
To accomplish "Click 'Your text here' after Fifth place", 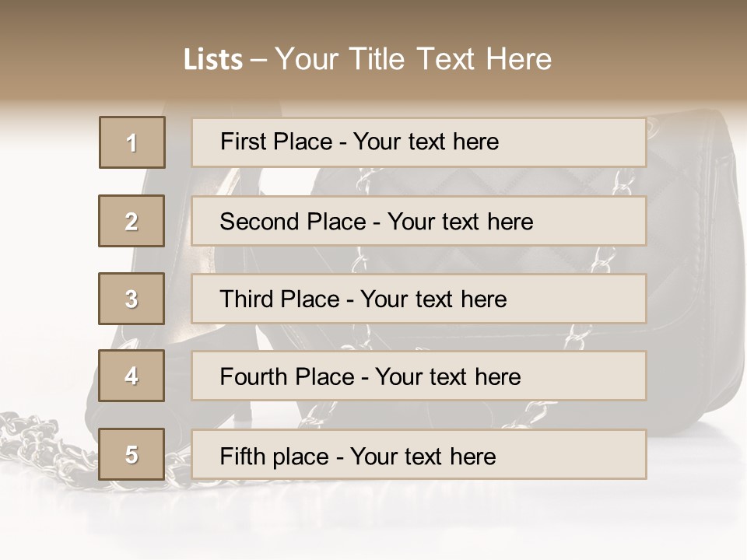I will tap(423, 457).
